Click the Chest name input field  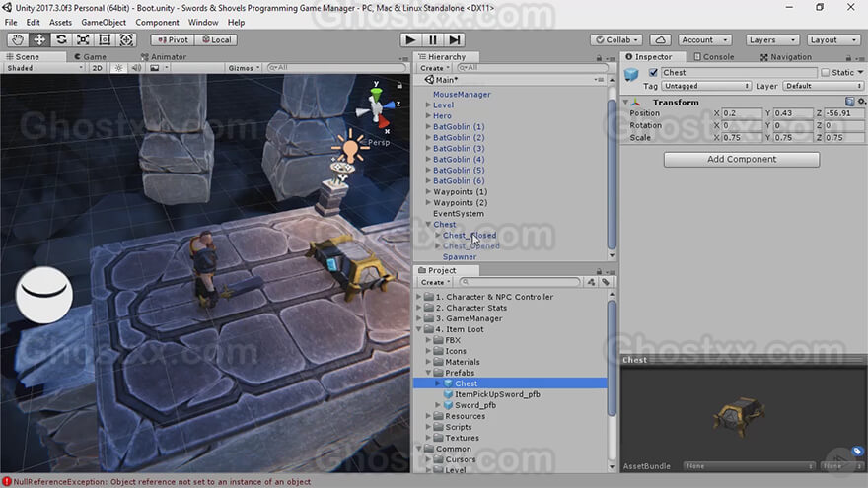(739, 73)
